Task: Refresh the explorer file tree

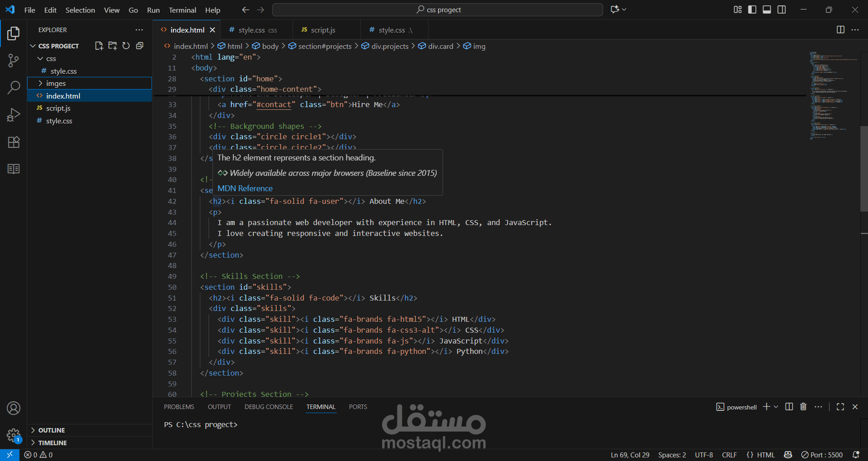Action: 126,46
